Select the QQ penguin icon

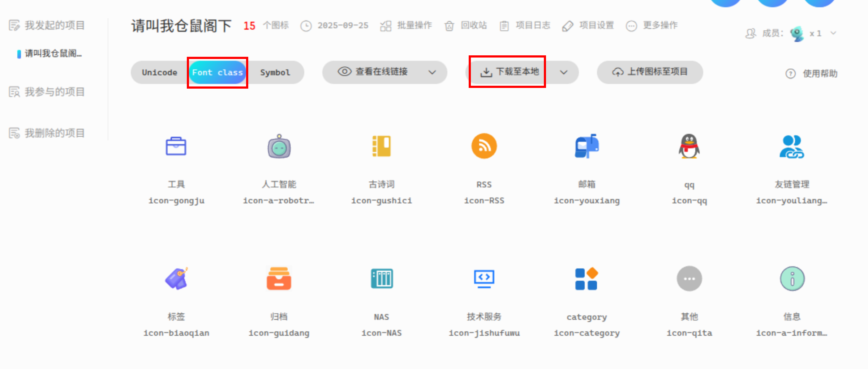689,146
